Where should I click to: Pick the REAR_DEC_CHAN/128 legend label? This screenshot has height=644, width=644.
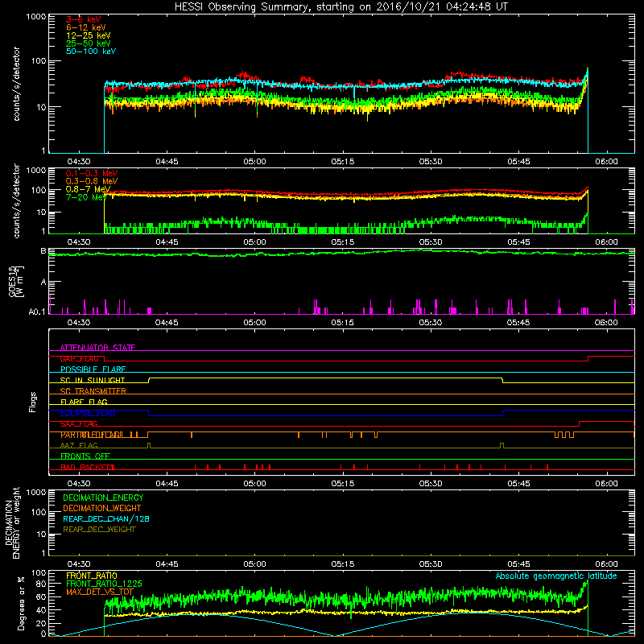(x=106, y=518)
